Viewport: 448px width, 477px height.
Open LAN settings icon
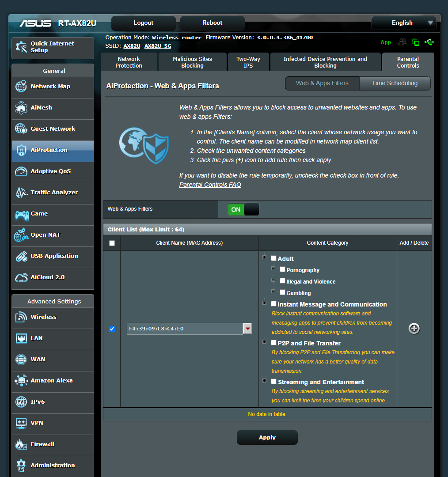tap(21, 338)
